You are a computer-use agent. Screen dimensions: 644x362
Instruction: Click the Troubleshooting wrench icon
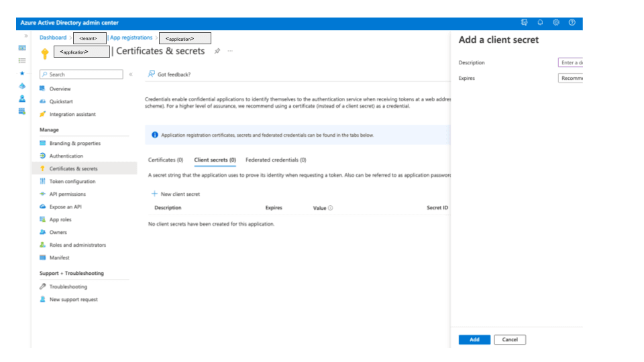coord(42,286)
